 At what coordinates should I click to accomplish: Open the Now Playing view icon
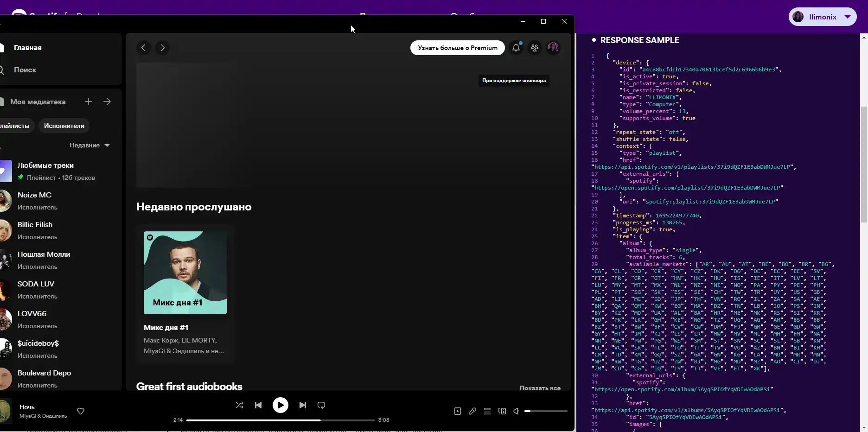coord(458,411)
